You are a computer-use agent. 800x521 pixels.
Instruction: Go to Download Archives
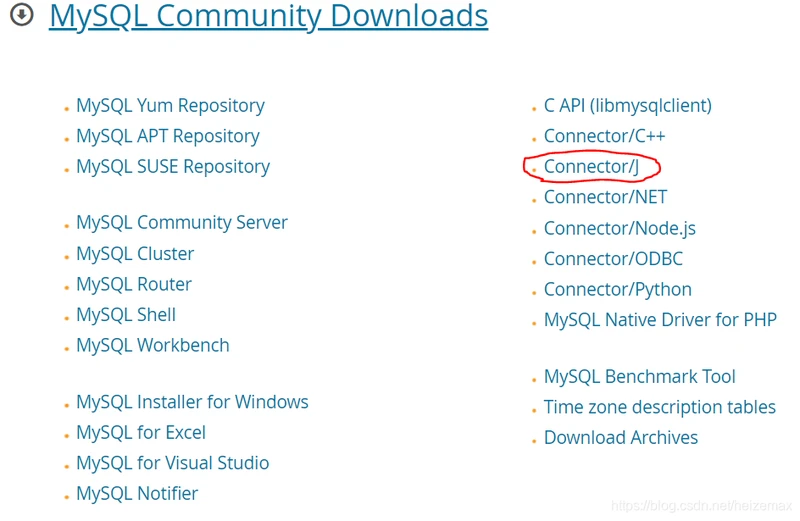(x=621, y=438)
